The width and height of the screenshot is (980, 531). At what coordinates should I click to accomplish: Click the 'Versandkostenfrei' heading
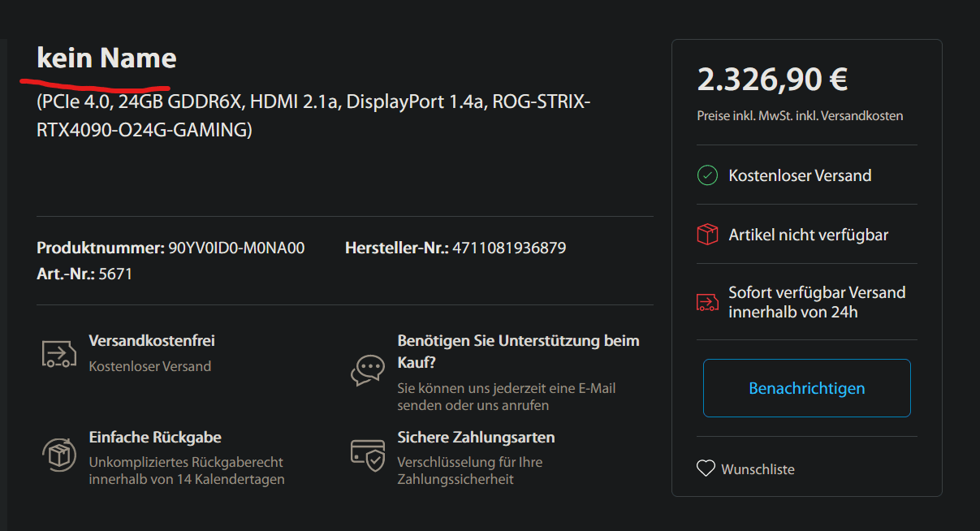[152, 341]
